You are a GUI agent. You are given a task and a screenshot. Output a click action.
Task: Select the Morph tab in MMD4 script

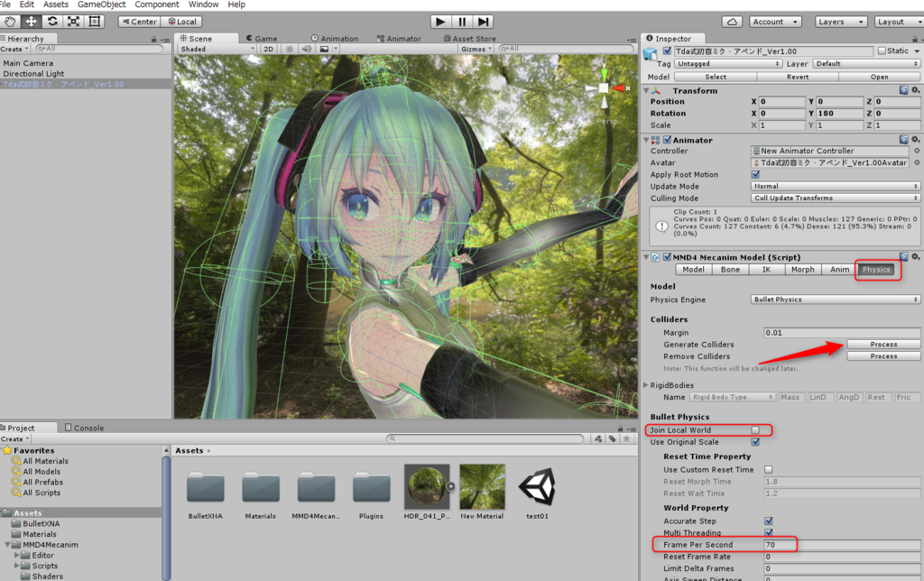[802, 269]
